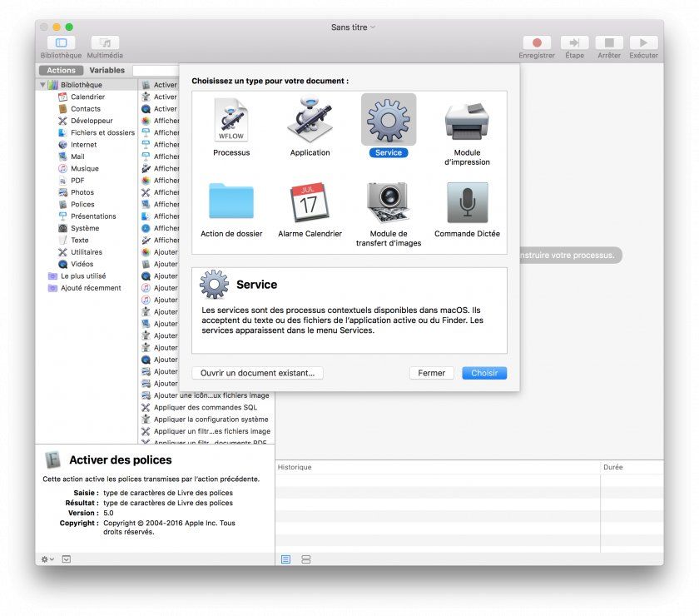
Task: Choose the Application robot icon
Action: [310, 122]
